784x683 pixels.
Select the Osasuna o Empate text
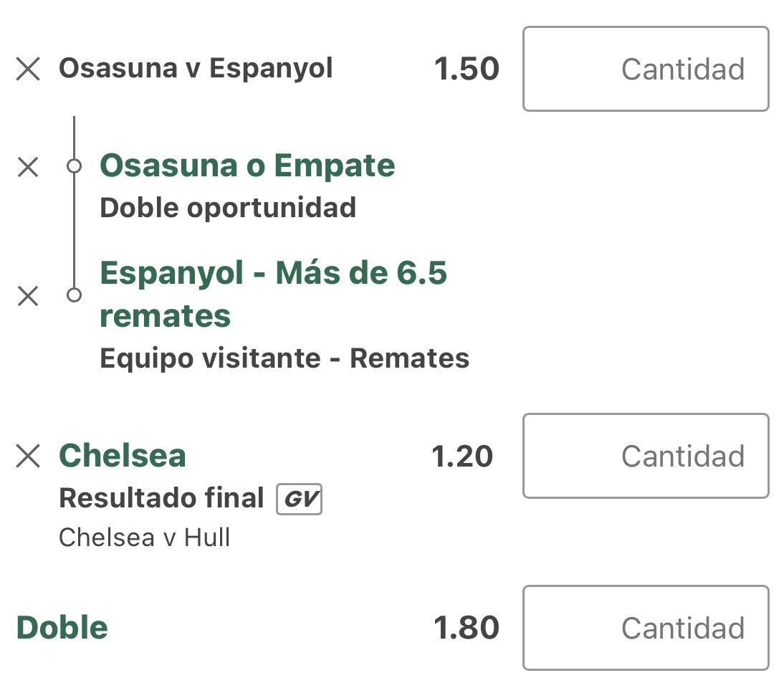click(247, 166)
